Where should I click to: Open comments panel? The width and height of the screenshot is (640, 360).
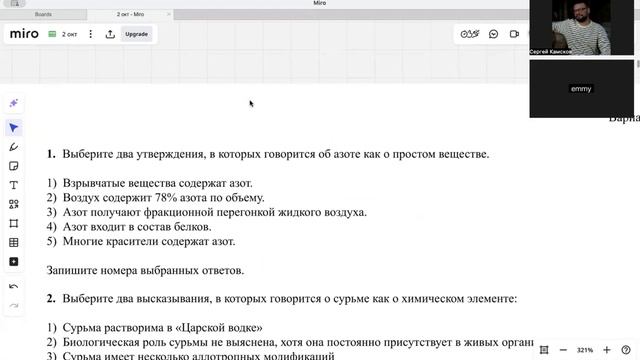click(493, 34)
